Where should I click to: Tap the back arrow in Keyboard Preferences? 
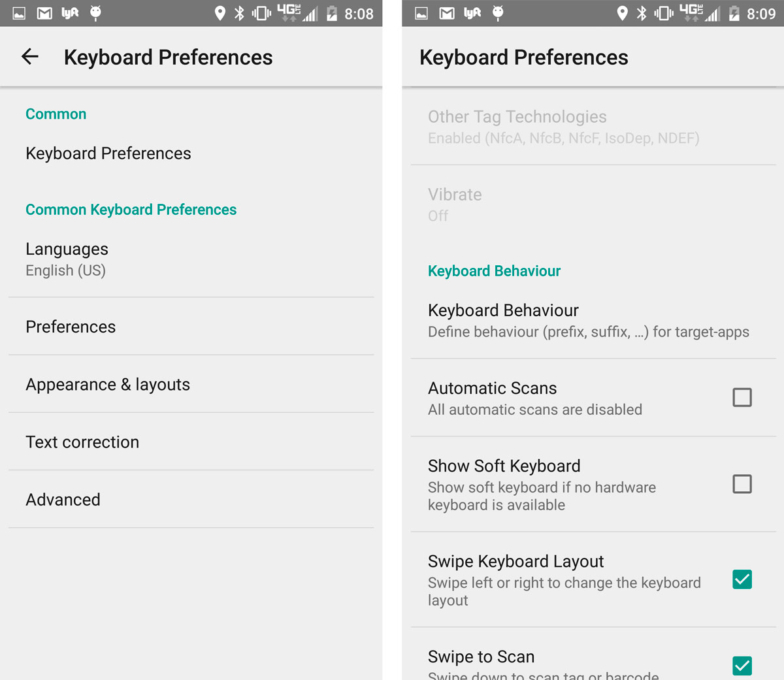30,57
